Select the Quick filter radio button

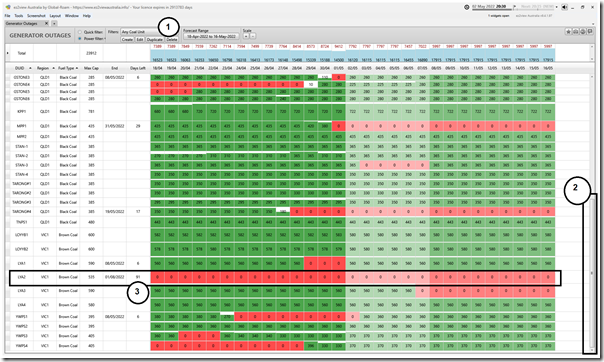[80, 32]
